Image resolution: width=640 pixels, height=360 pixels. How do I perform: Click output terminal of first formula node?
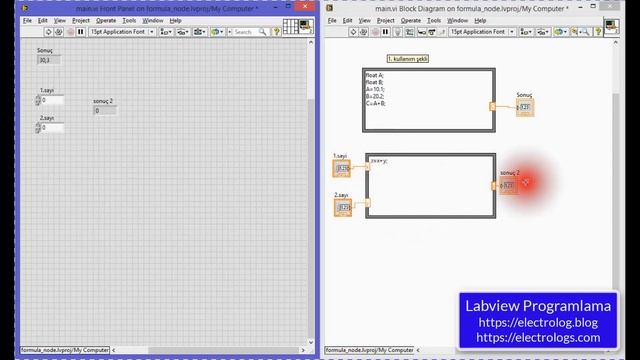[492, 107]
